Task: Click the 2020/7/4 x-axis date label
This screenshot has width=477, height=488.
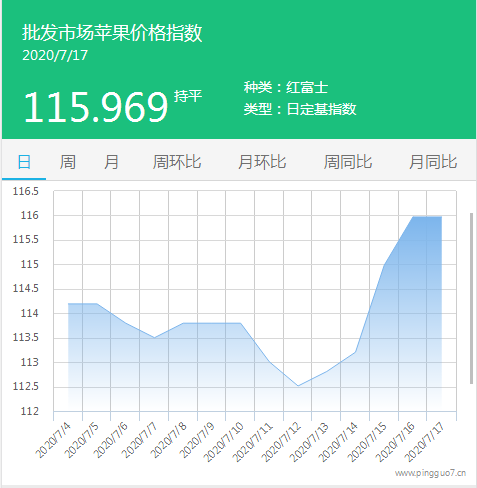Action: (x=53, y=440)
